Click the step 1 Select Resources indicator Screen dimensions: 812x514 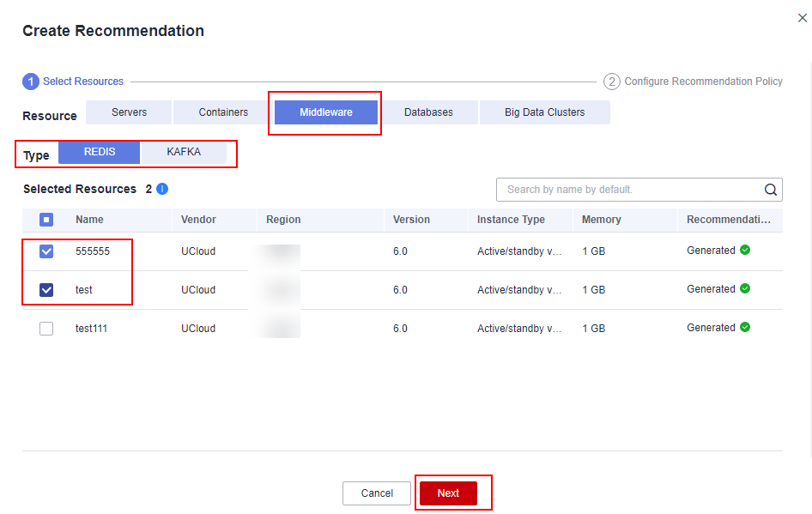click(73, 82)
